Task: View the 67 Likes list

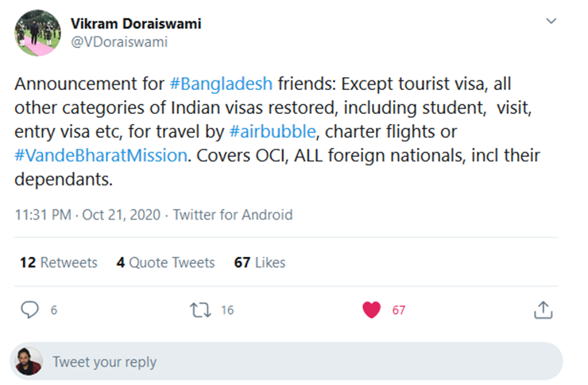Action: point(260,262)
